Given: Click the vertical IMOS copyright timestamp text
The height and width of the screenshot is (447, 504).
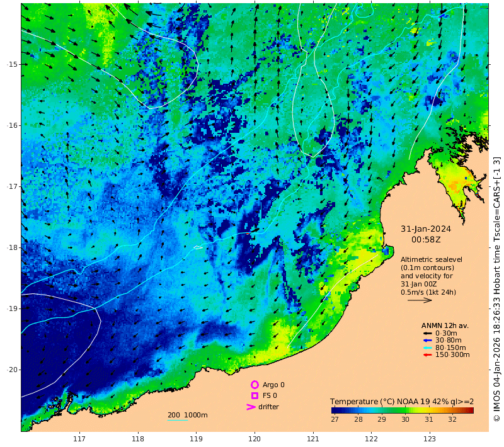Looking at the screenshot, I should [x=497, y=289].
